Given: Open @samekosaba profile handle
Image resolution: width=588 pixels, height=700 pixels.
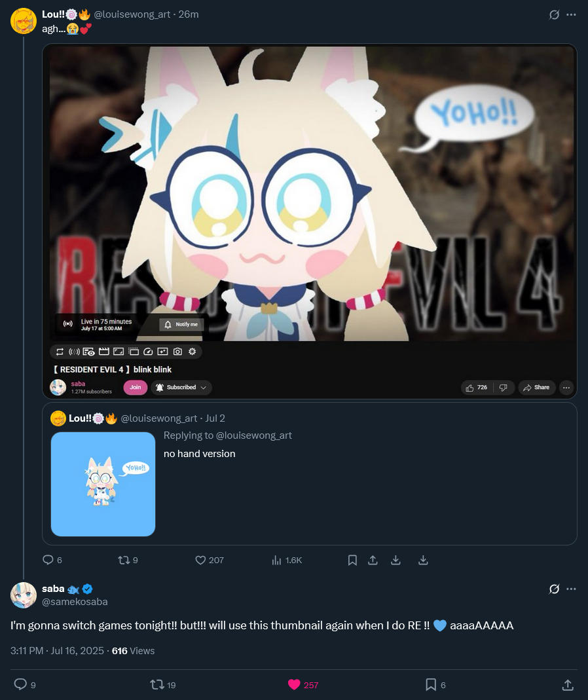Looking at the screenshot, I should 75,602.
